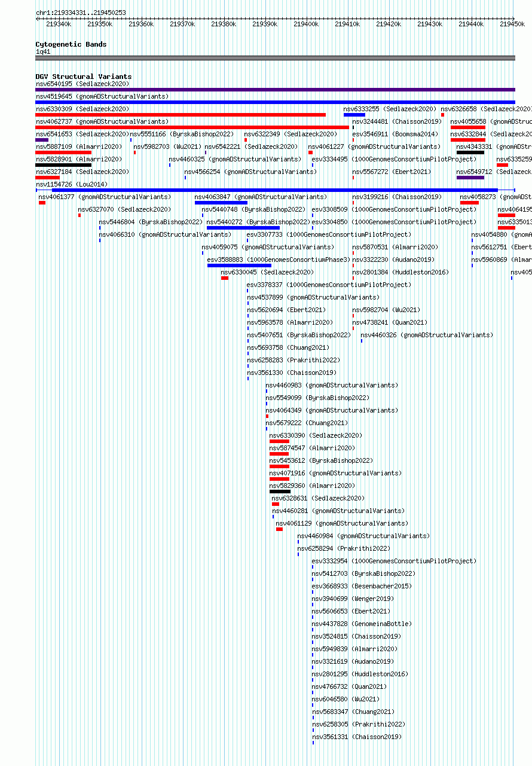The width and height of the screenshot is (532, 766).
Task: Select the nsv5446804 (ByrskaBishop2022) label
Action: click(151, 222)
